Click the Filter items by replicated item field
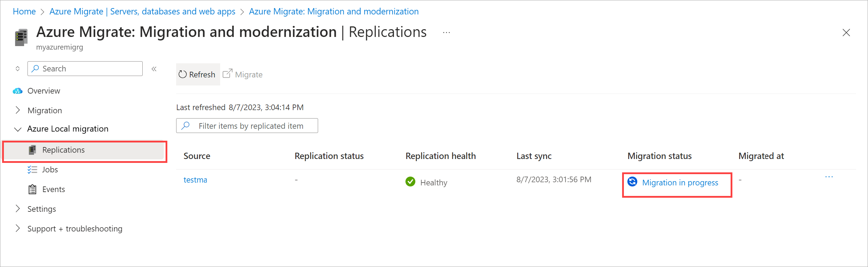This screenshot has width=868, height=267. point(251,126)
